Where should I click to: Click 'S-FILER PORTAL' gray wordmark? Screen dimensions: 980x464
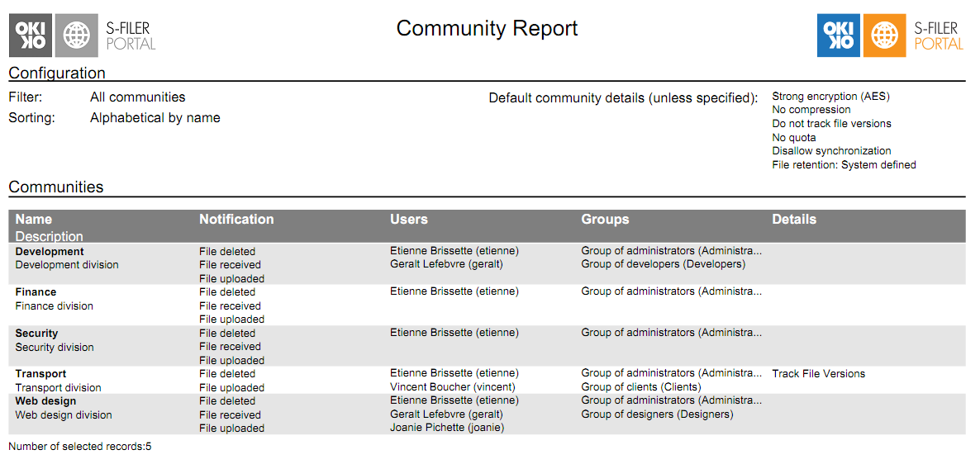click(130, 36)
